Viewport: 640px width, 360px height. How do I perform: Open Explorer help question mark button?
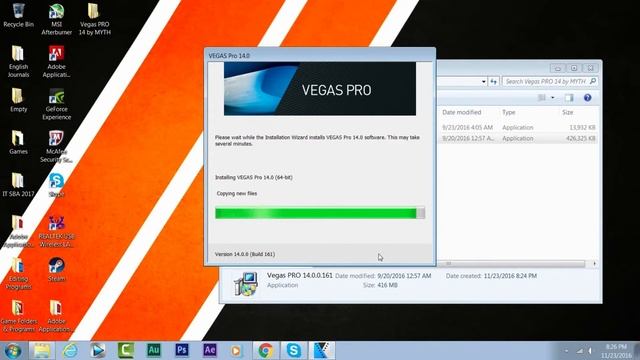tap(587, 98)
